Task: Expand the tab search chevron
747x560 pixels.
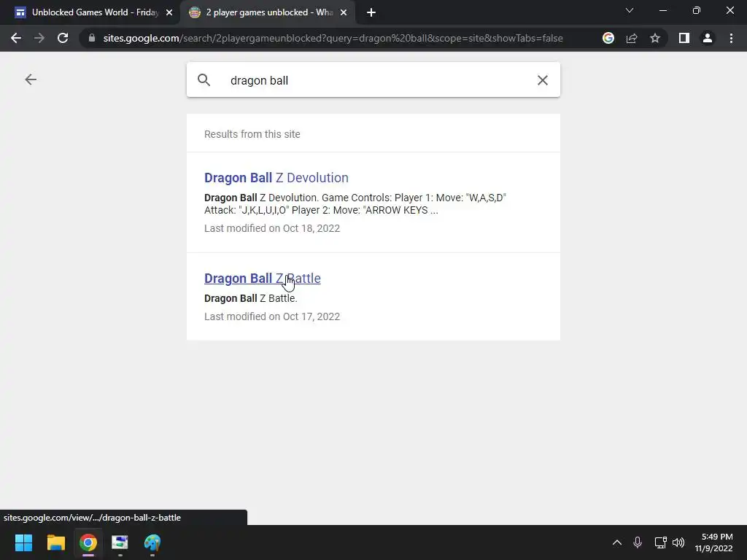Action: (630, 10)
